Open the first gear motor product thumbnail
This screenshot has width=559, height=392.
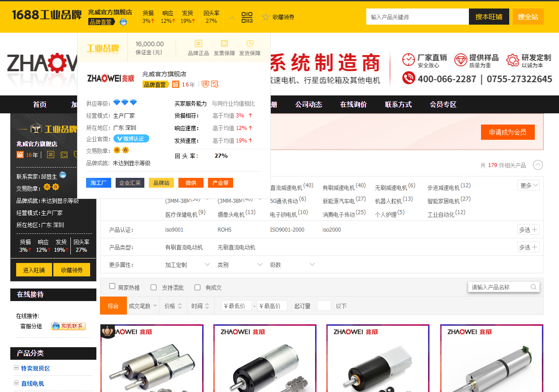(x=152, y=358)
